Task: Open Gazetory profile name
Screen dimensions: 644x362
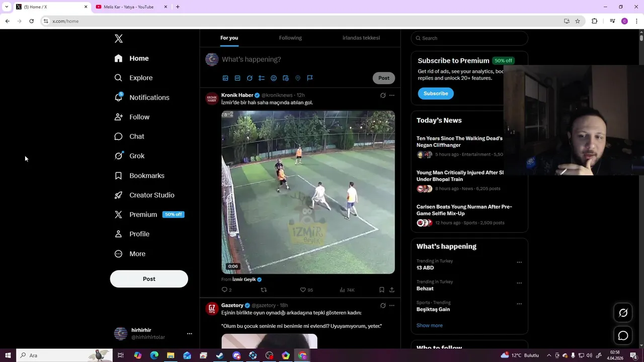Action: coord(232,305)
